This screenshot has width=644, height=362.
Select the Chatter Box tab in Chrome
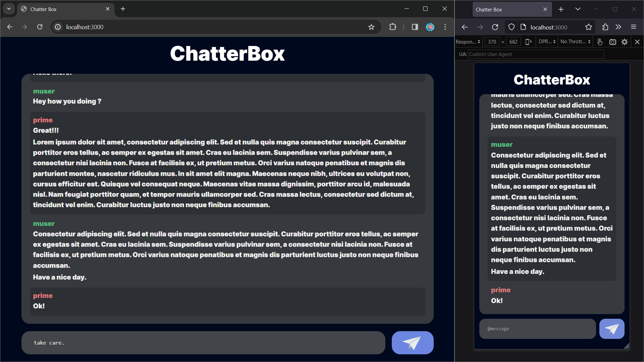click(64, 9)
